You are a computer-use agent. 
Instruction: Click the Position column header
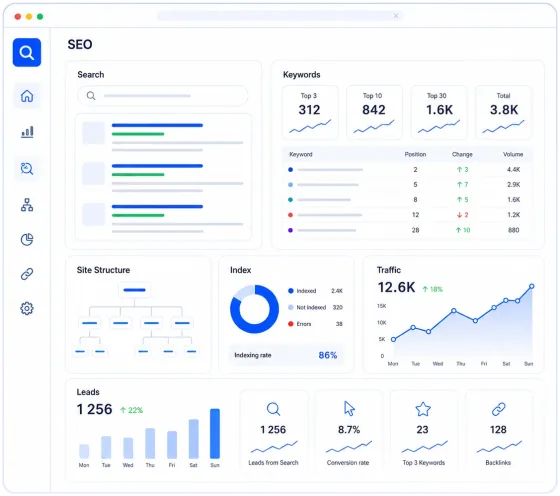(x=415, y=154)
